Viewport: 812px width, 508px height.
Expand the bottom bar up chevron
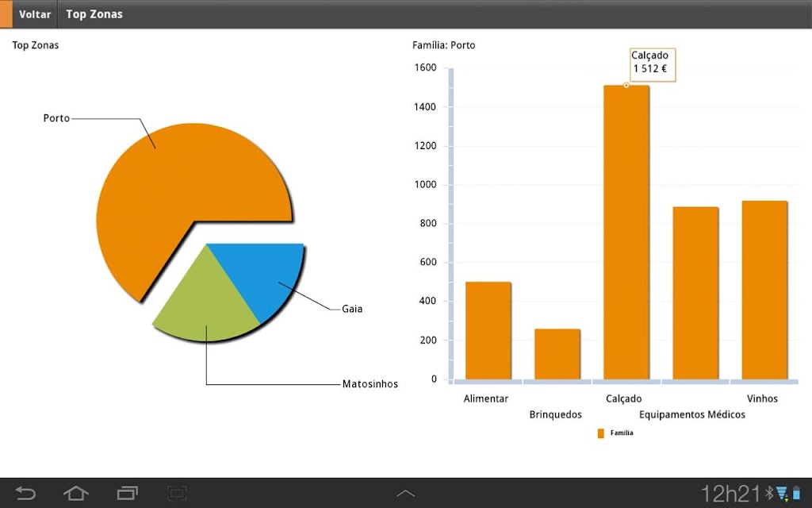point(405,494)
